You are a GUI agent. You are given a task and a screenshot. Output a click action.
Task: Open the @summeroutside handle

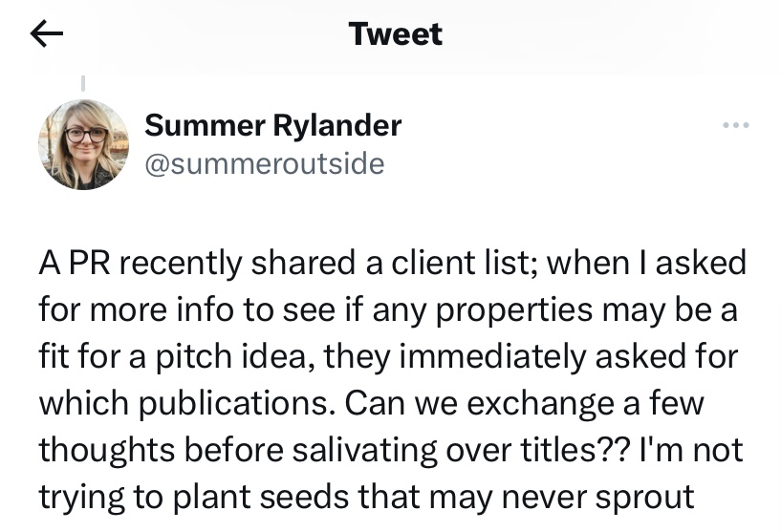click(264, 163)
